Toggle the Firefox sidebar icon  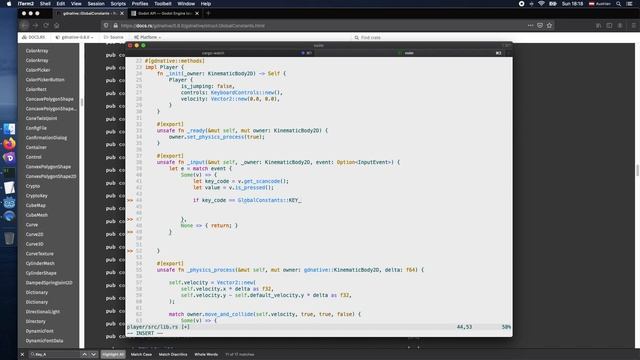(609, 25)
